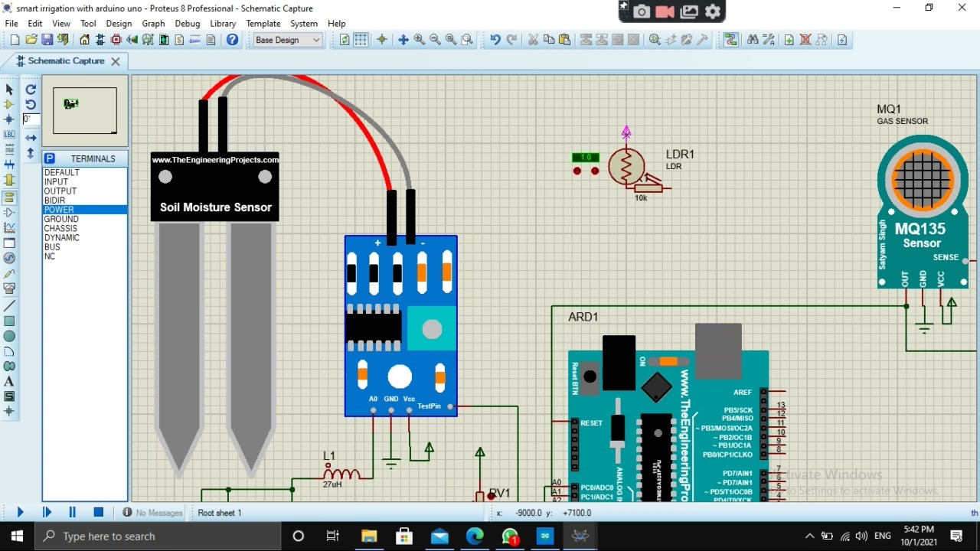Image resolution: width=980 pixels, height=551 pixels.
Task: Step the simulation forward
Action: pos(47,513)
